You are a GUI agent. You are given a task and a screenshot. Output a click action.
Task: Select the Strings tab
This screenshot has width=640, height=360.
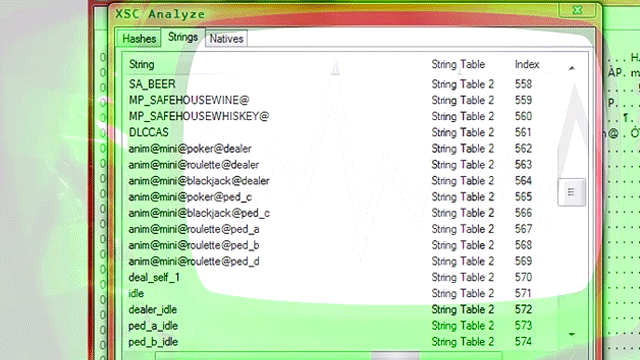point(183,37)
